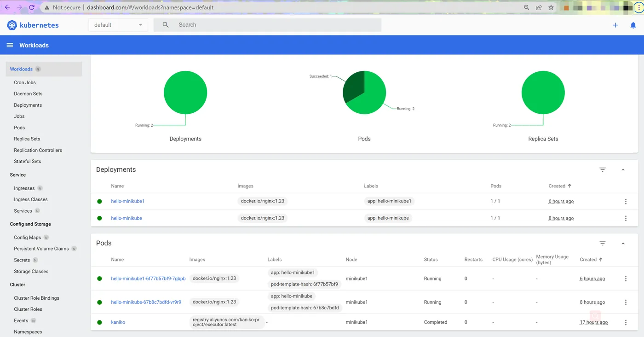Open Jobs in sidebar

click(19, 116)
